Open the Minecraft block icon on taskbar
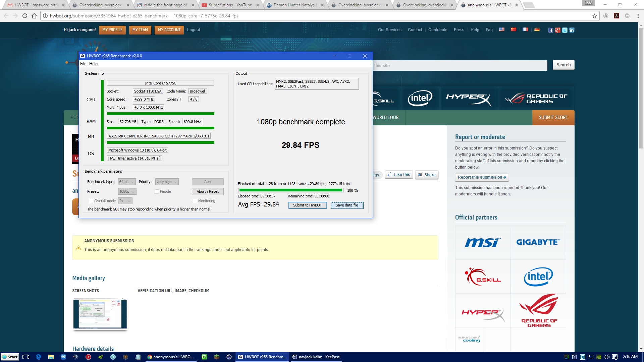The width and height of the screenshot is (644, 362). click(x=217, y=357)
